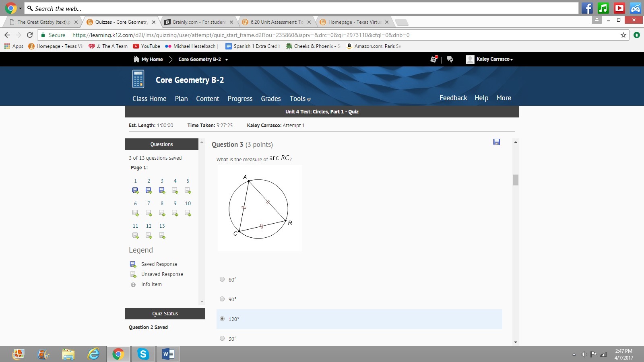This screenshot has height=362, width=644.
Task: Click the calculator course icon
Action: pos(138,79)
